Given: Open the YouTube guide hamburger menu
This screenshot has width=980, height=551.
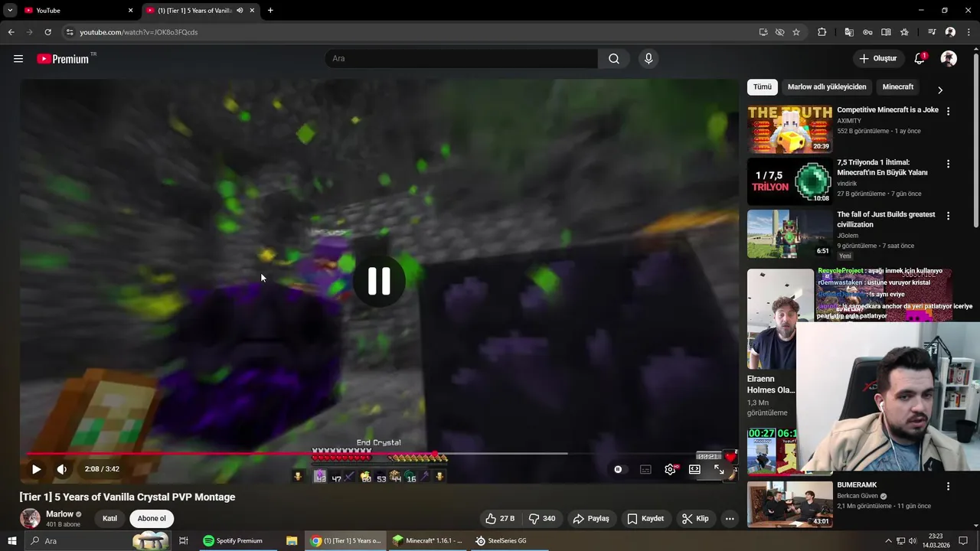Looking at the screenshot, I should click(x=18, y=59).
